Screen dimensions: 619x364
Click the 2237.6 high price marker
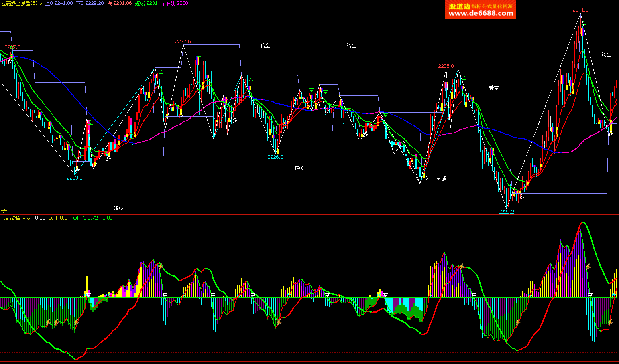[x=183, y=42]
